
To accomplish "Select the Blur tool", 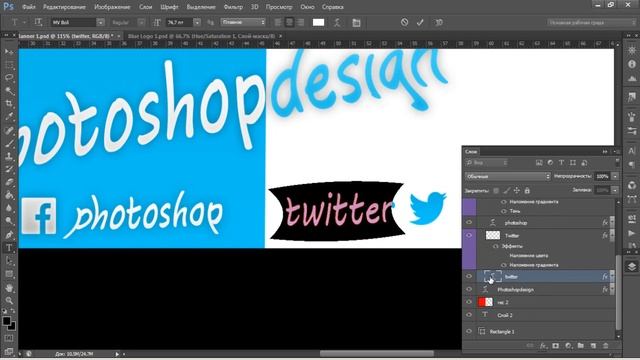I will tap(9, 208).
